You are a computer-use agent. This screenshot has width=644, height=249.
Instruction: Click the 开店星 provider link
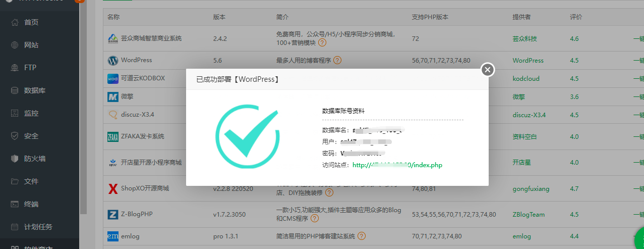point(522,163)
